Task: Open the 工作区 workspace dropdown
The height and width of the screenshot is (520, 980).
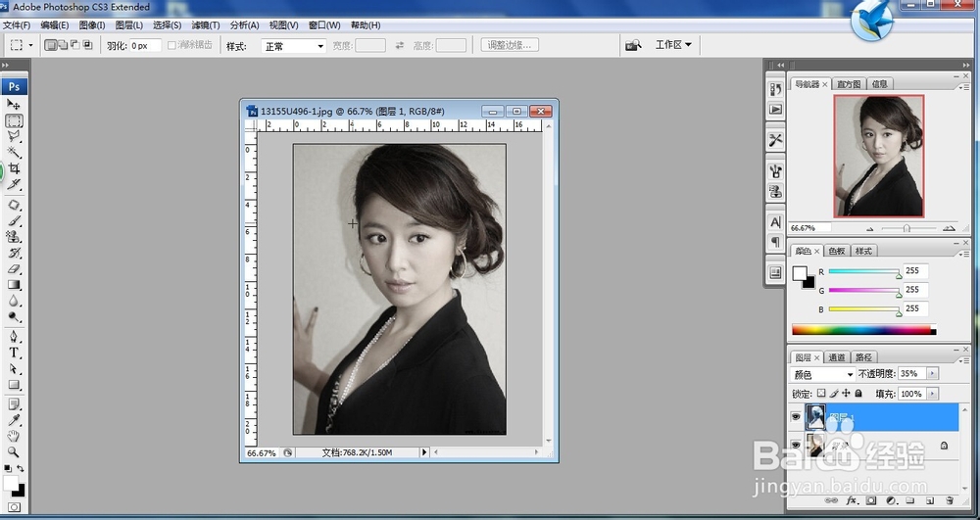Action: point(673,45)
